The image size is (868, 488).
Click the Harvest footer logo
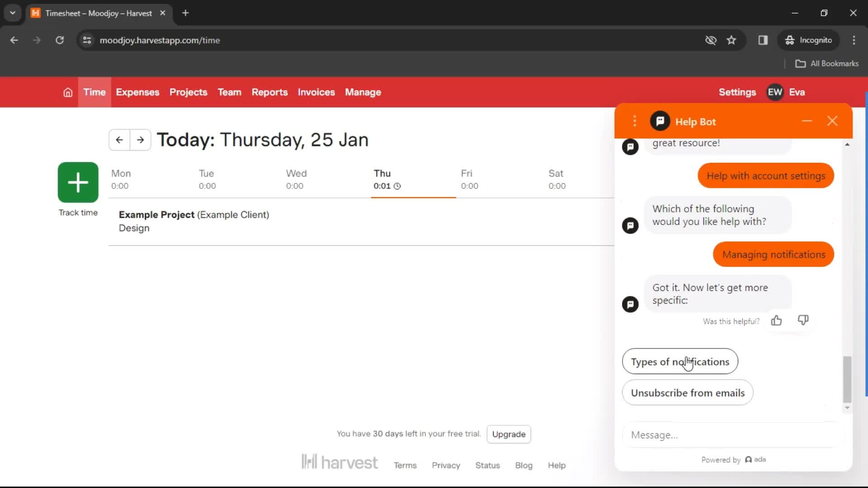340,462
